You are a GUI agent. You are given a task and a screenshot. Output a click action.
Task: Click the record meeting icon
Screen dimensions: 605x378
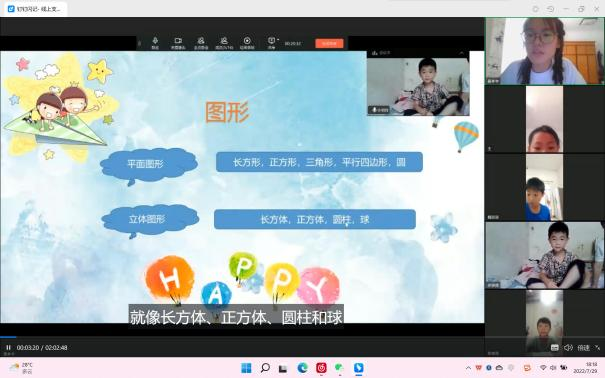coord(247,42)
